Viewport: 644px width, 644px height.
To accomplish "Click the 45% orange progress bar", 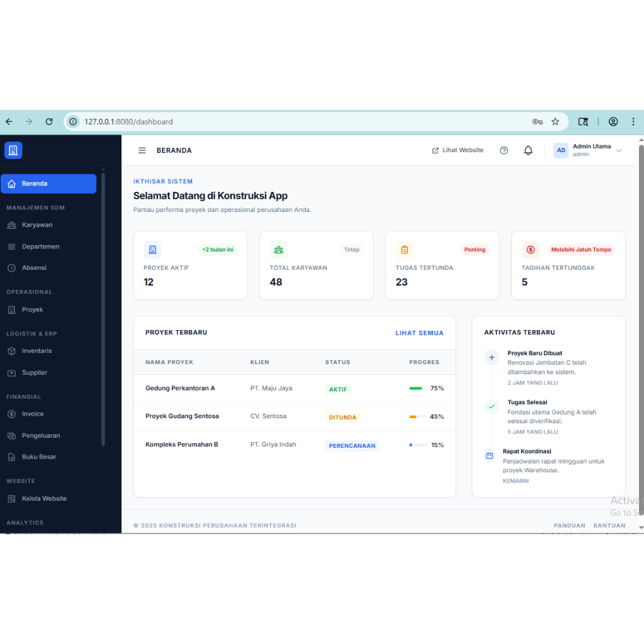I will (x=418, y=417).
